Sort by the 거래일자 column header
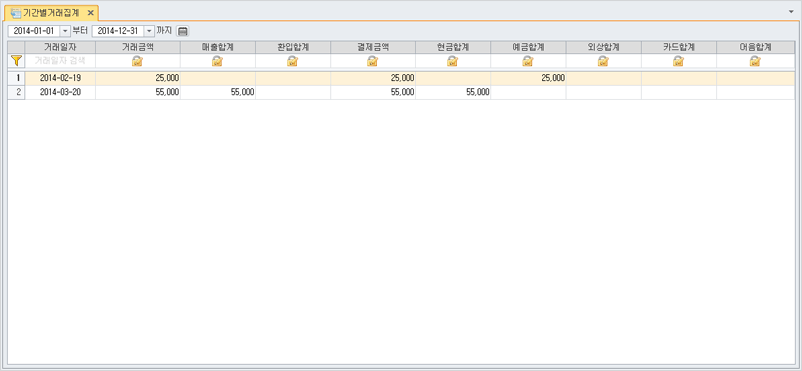This screenshot has width=802, height=371. [60, 48]
